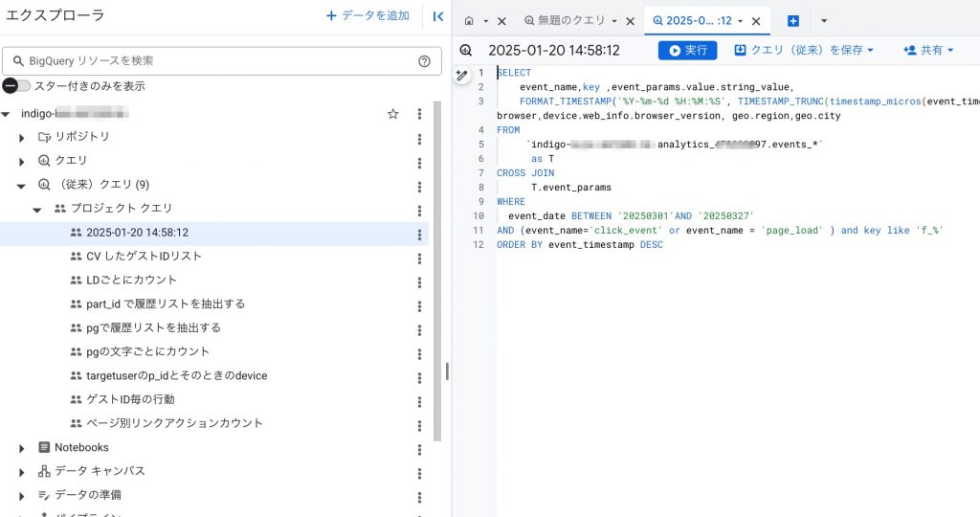Open more options for データ キャンバス row
Viewport: 980px width, 517px height.
(x=419, y=473)
